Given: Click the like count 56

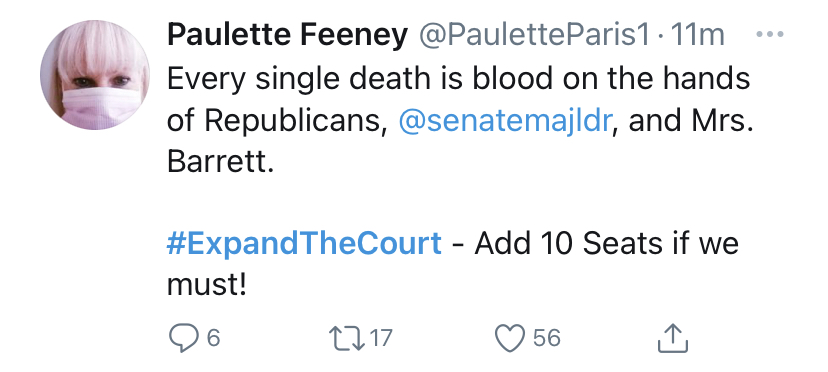Looking at the screenshot, I should pos(547,338).
